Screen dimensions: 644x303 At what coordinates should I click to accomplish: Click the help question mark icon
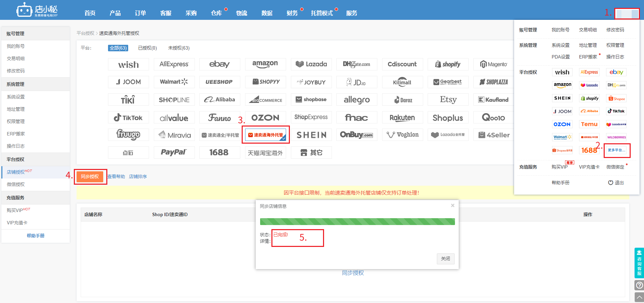639,285
